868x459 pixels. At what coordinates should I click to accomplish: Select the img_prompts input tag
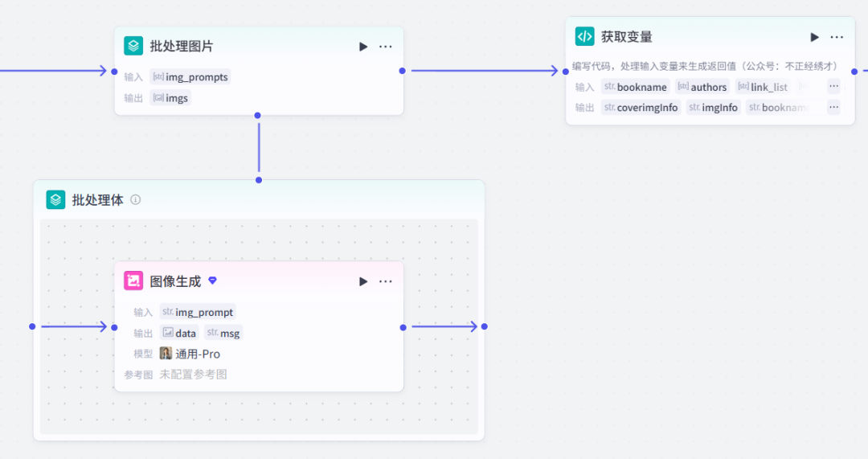pyautogui.click(x=190, y=77)
